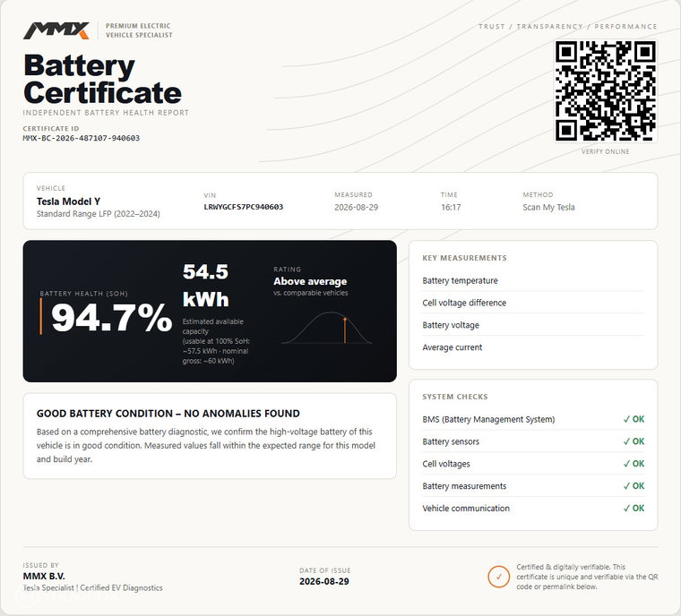
Task: Click the 'Tesla Model Y' vehicle name
Action: click(x=68, y=201)
